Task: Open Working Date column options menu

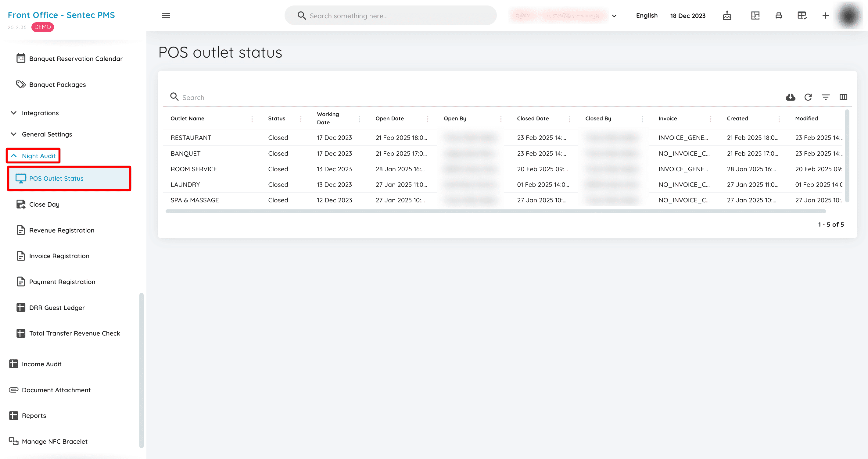Action: (x=359, y=119)
